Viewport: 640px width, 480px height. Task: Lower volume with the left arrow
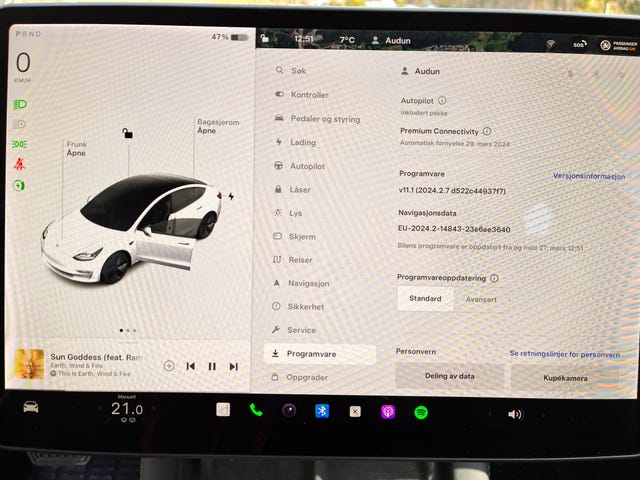coord(490,414)
